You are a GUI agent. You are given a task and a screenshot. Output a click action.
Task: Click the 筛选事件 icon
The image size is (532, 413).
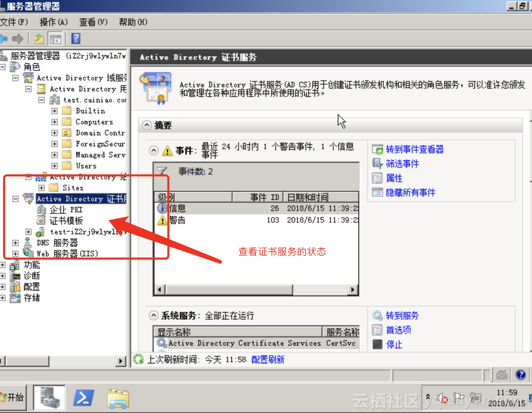coord(378,164)
